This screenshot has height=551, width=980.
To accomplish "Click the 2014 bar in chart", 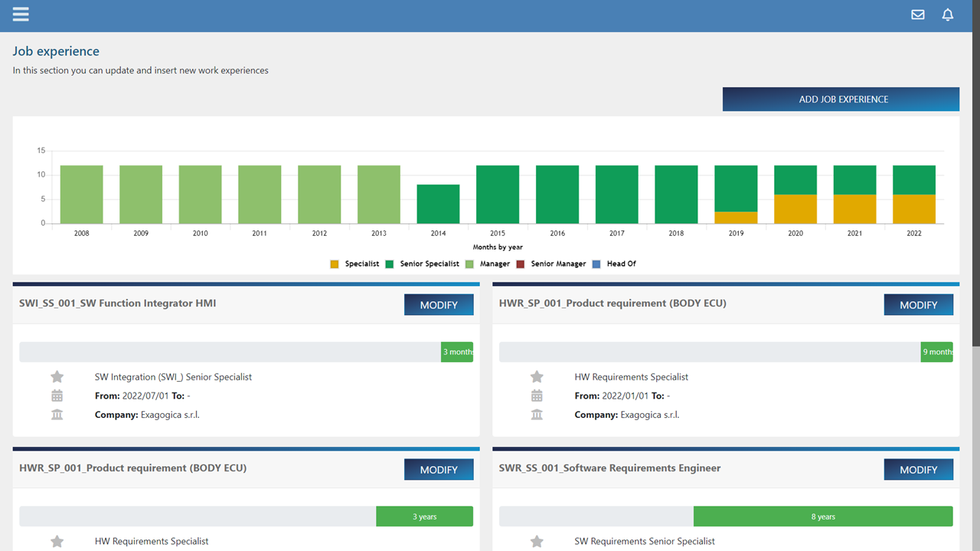I will 438,204.
